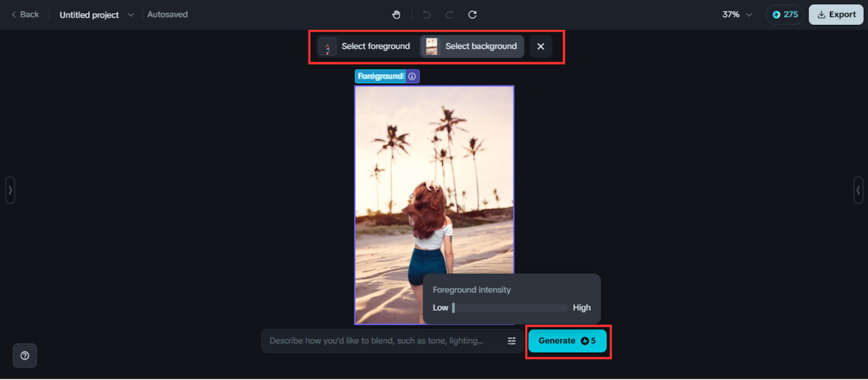868x380 pixels.
Task: Click the refresh reset icon
Action: click(x=473, y=14)
